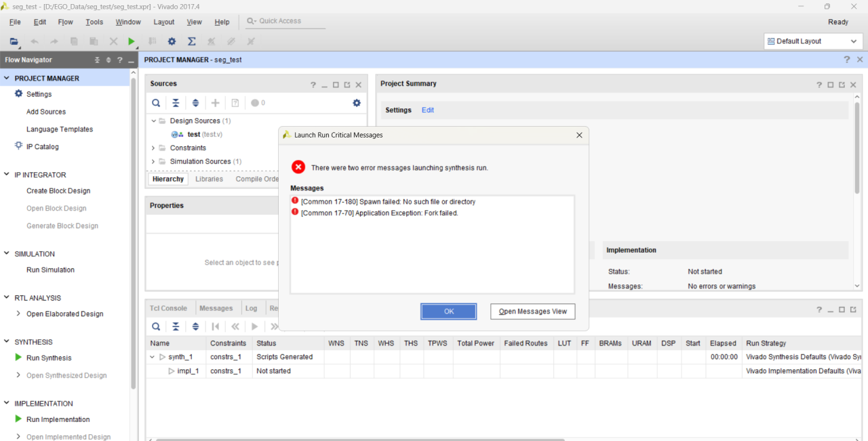The image size is (868, 441).
Task: Switch to the Log tab
Action: click(x=252, y=308)
